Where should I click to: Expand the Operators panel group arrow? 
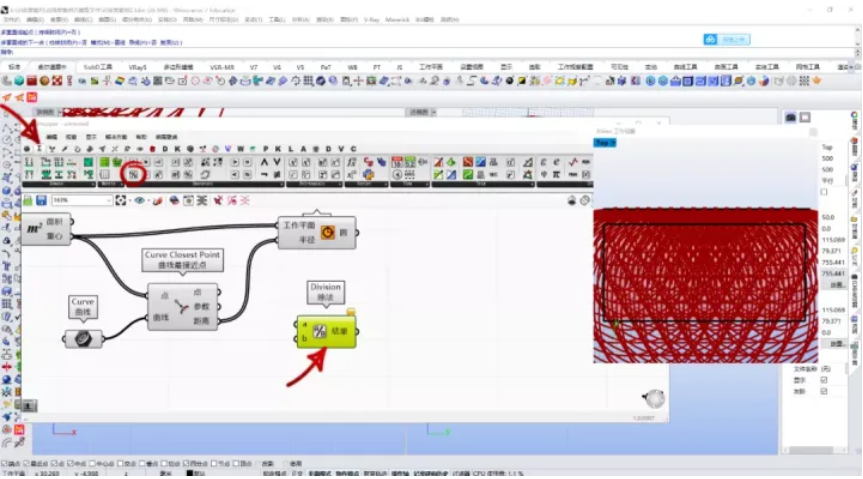[281, 184]
